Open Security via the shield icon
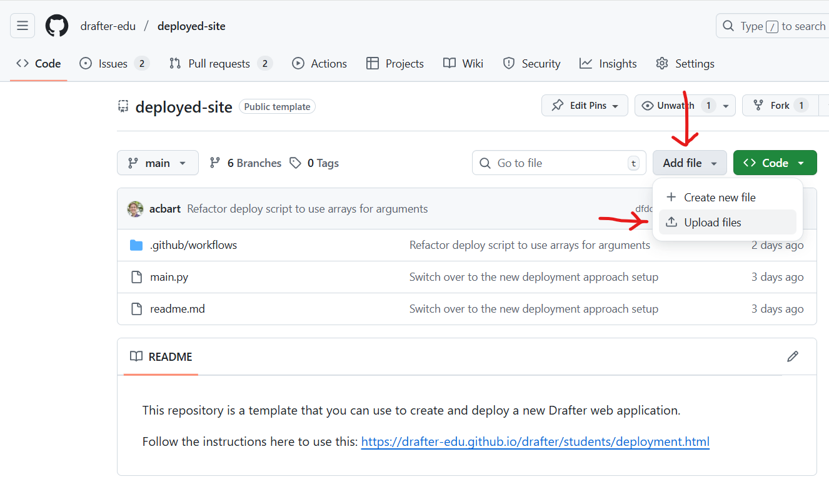The height and width of the screenshot is (504, 829). (x=508, y=63)
